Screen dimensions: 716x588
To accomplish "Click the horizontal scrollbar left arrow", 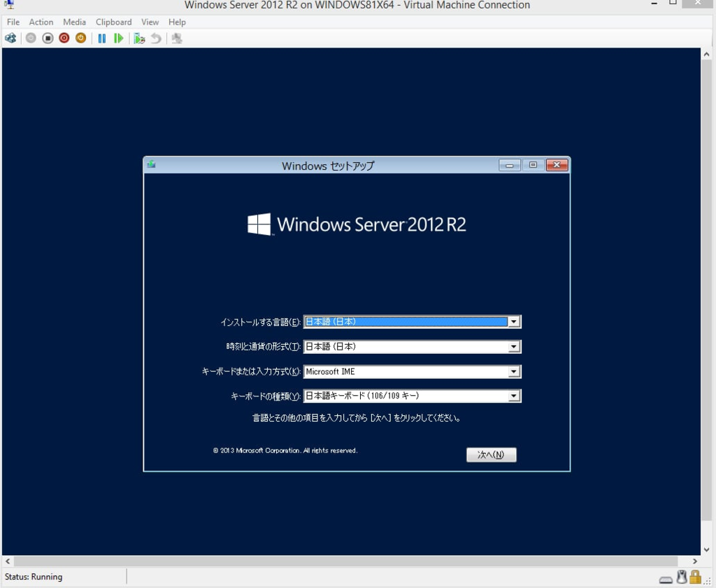I will click(x=8, y=561).
